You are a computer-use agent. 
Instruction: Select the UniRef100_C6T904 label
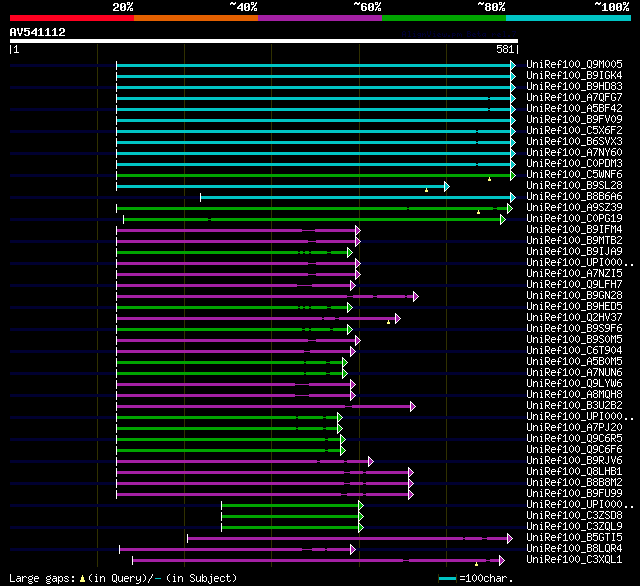tap(574, 351)
